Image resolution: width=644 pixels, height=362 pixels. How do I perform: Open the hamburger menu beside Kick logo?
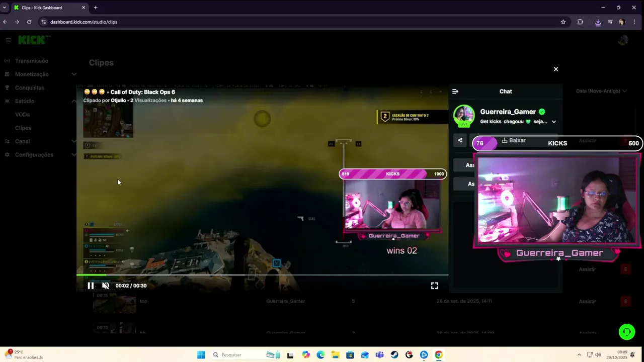point(8,40)
